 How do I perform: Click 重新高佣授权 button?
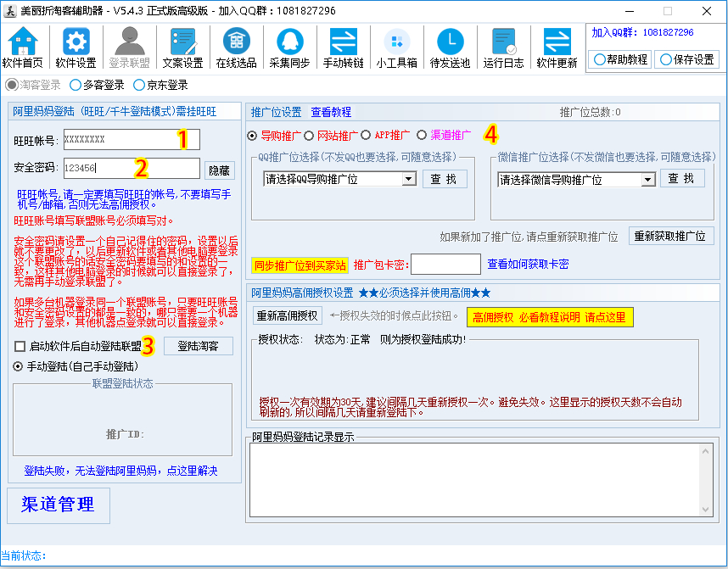pyautogui.click(x=288, y=316)
